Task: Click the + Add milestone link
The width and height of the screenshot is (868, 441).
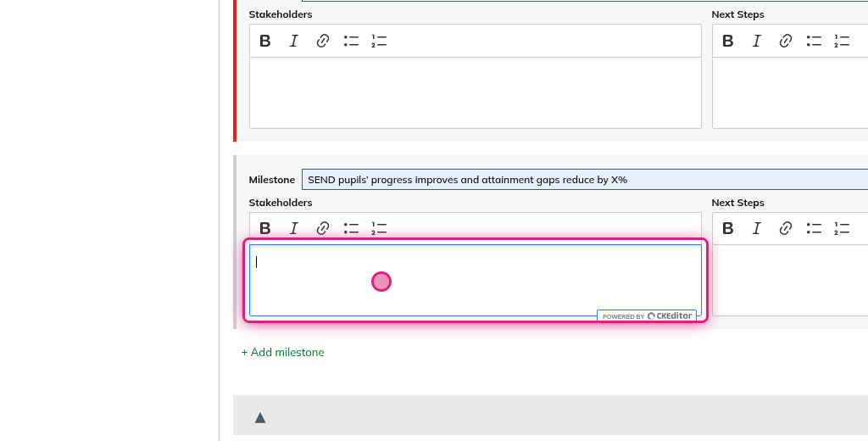Action: [x=283, y=352]
